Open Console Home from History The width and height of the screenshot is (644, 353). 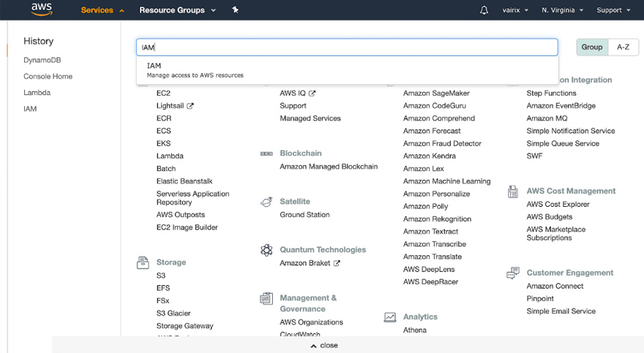pos(48,77)
